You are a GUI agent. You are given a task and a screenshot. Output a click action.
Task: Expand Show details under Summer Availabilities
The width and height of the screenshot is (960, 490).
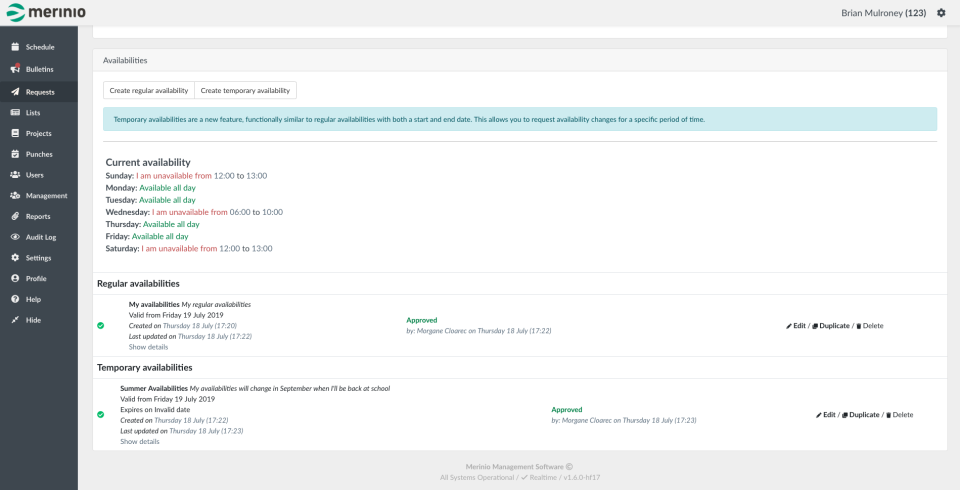[x=139, y=441]
